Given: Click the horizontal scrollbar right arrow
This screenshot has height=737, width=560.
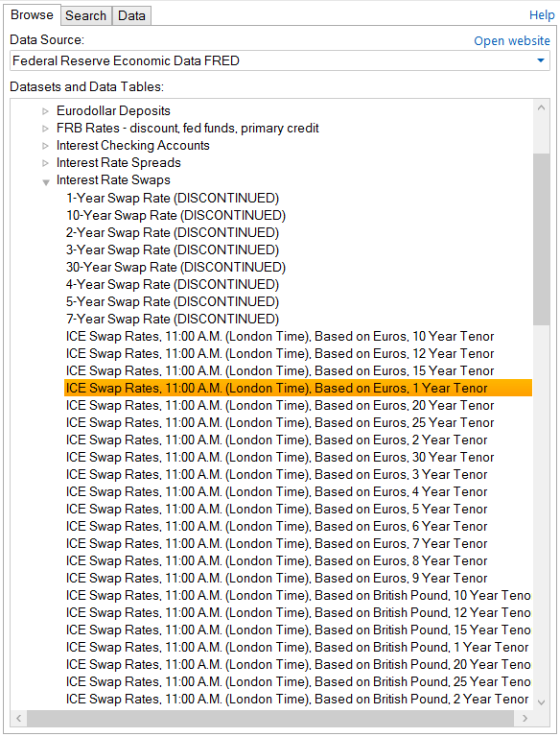Looking at the screenshot, I should click(x=525, y=718).
